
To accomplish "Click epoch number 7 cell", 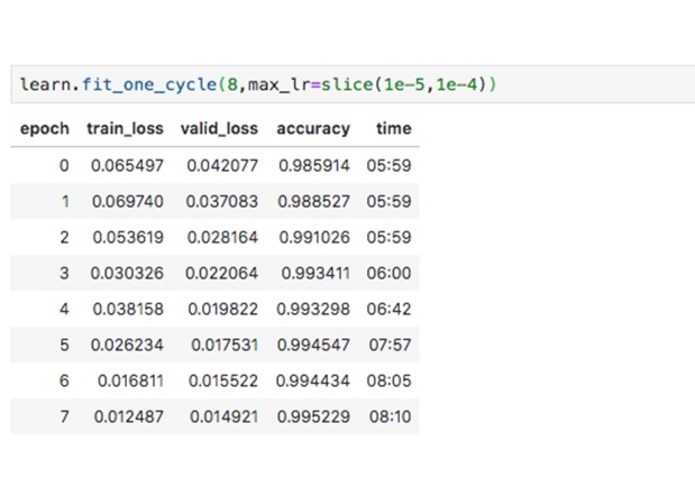I will pyautogui.click(x=64, y=417).
